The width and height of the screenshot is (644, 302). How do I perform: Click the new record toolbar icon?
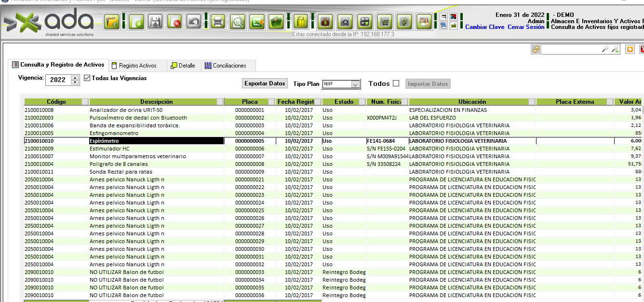[x=136, y=22]
